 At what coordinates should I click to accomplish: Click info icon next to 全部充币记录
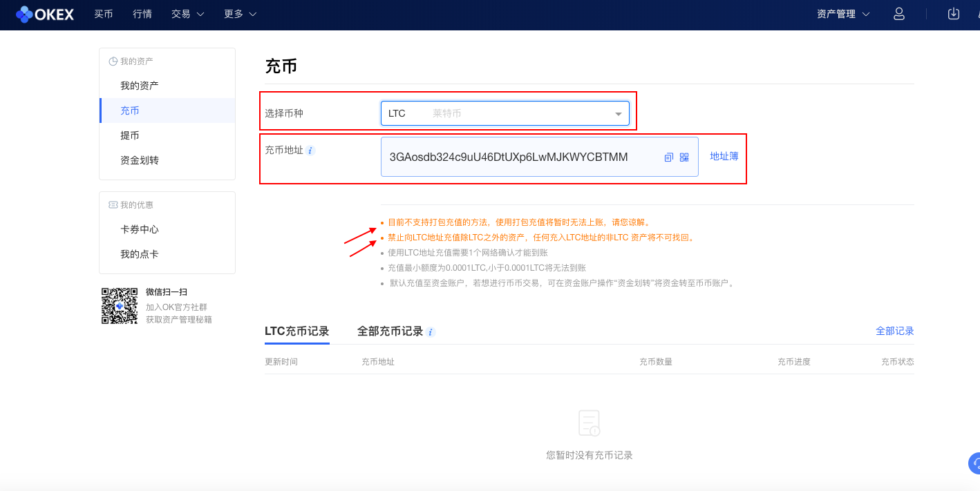431,332
